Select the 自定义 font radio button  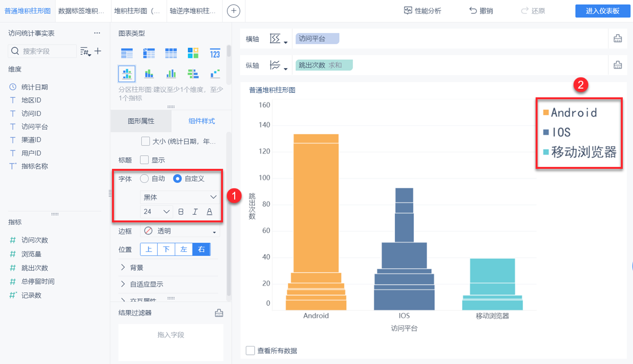(178, 179)
